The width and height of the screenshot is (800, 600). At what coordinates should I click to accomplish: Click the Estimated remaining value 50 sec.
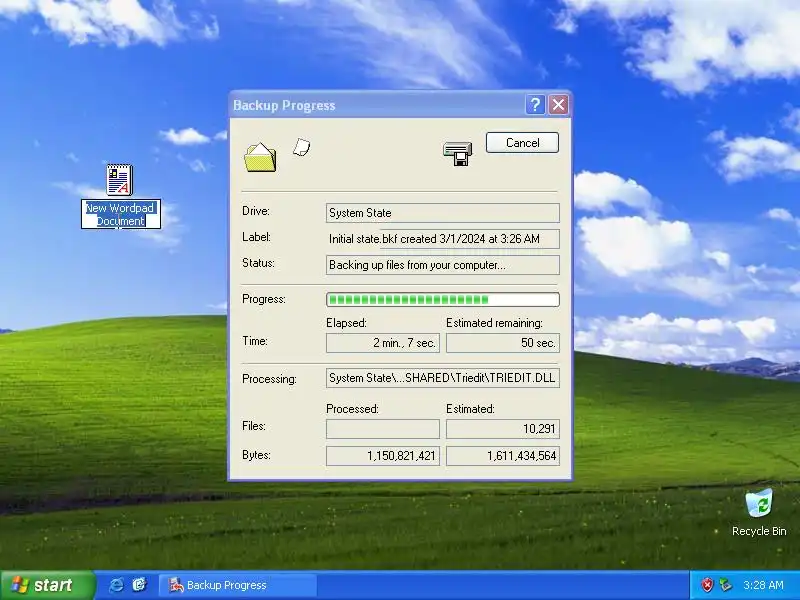[x=503, y=343]
